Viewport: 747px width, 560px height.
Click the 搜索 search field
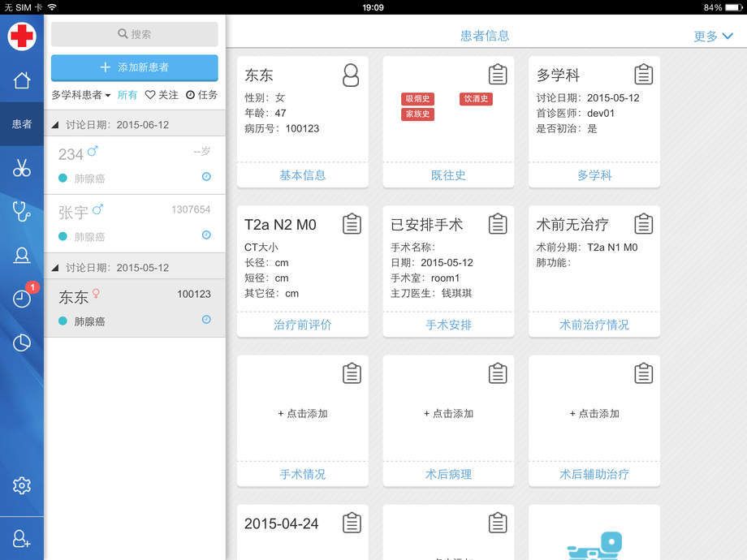coord(135,34)
